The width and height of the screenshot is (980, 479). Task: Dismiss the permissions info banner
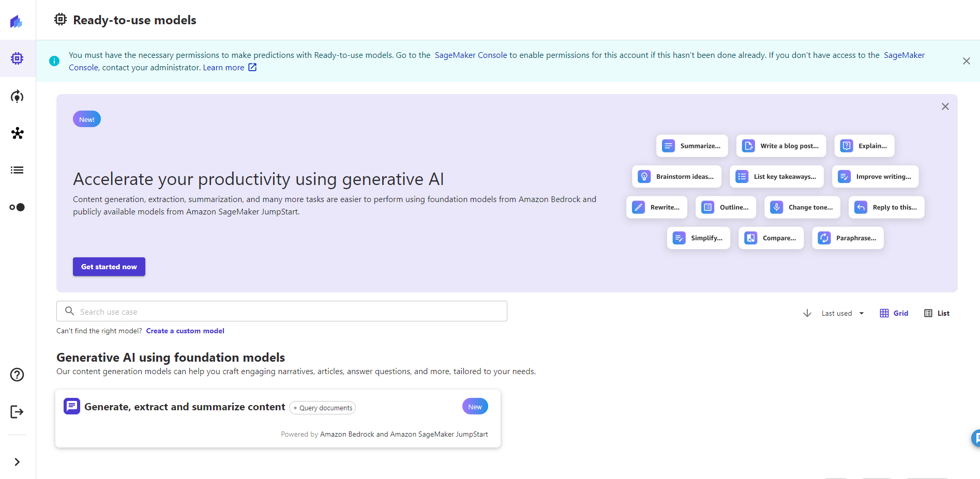[966, 61]
